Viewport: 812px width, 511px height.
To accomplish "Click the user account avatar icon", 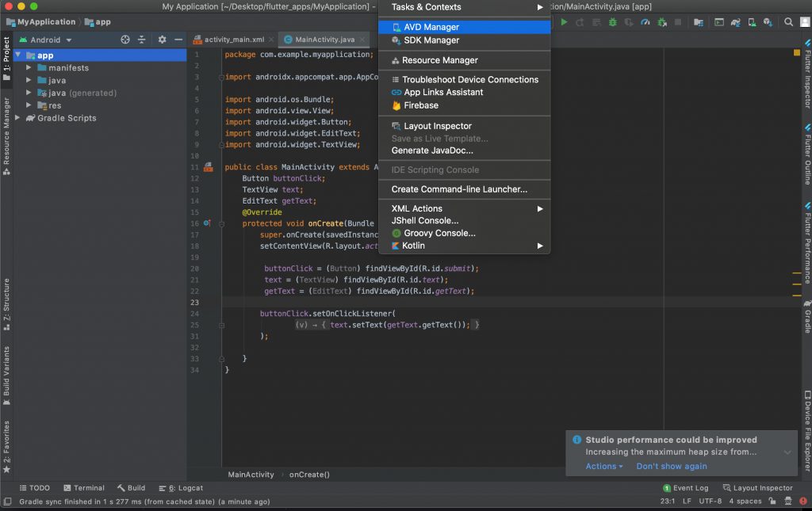I will tap(805, 22).
